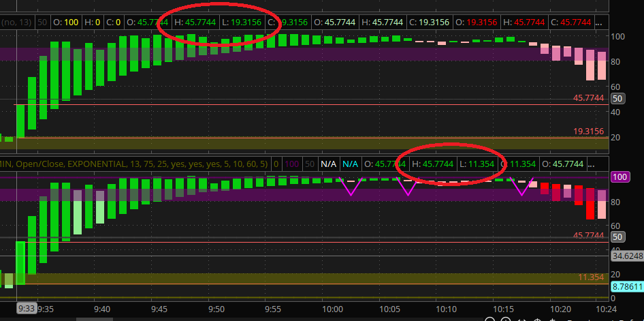Expand lower study header overflow ellipsis

click(x=592, y=164)
